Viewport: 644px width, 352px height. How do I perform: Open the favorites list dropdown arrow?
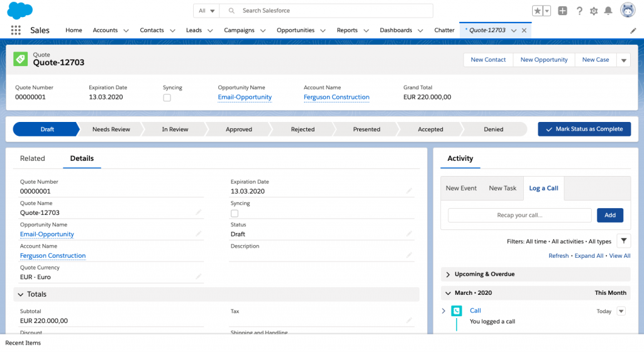pos(547,11)
